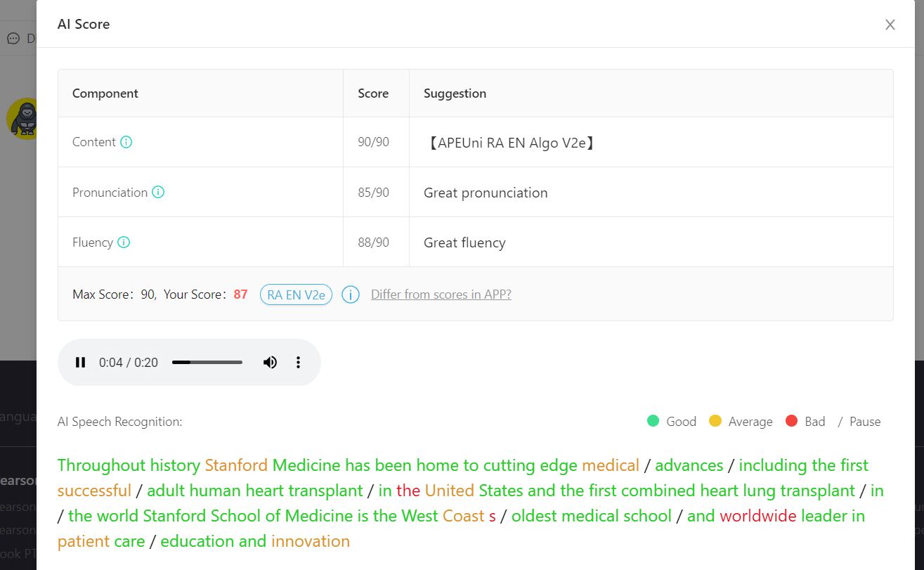Click the red word 'worldwide'
924x570 pixels.
coord(758,516)
